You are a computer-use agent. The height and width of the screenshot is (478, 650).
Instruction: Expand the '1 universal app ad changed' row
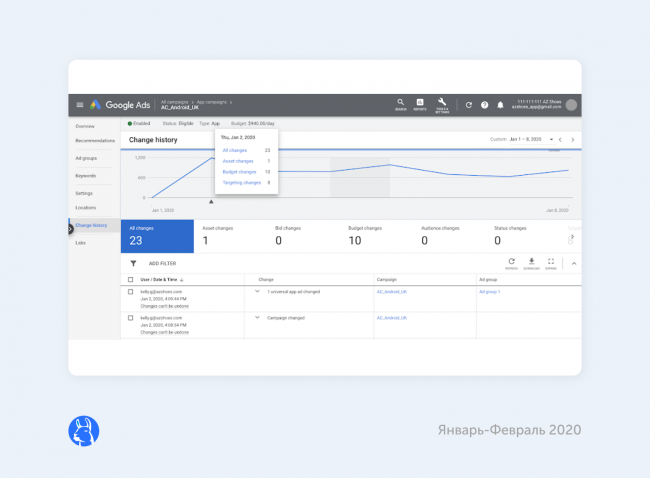(257, 291)
